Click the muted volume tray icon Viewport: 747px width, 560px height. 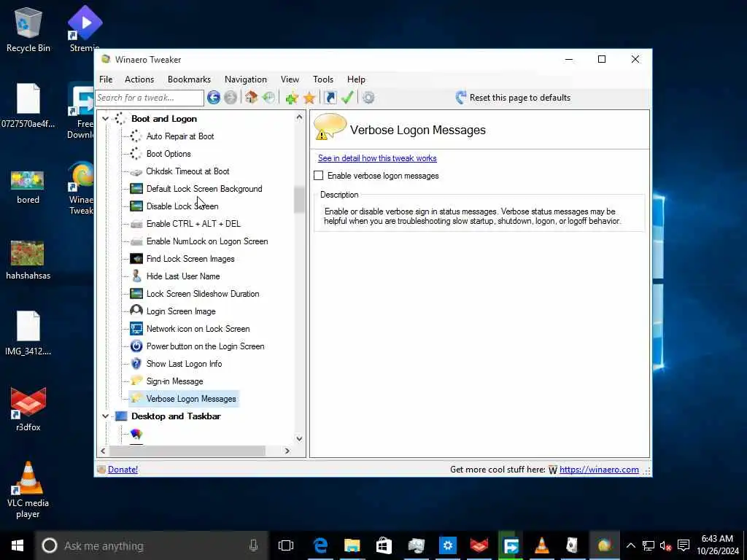pos(665,545)
